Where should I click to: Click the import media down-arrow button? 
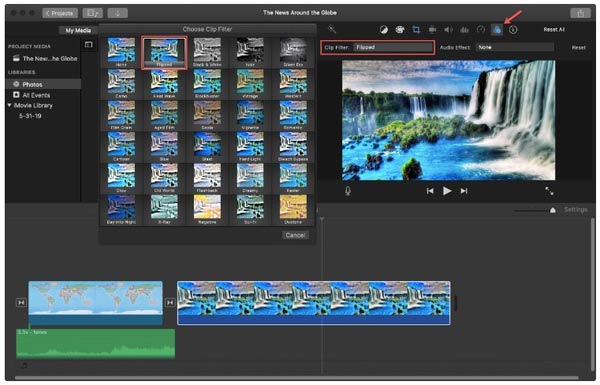coord(118,13)
